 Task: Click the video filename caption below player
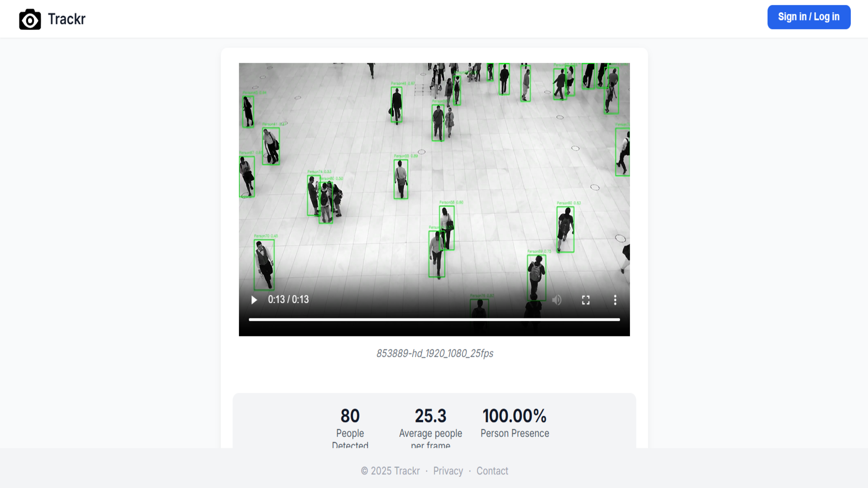[434, 353]
